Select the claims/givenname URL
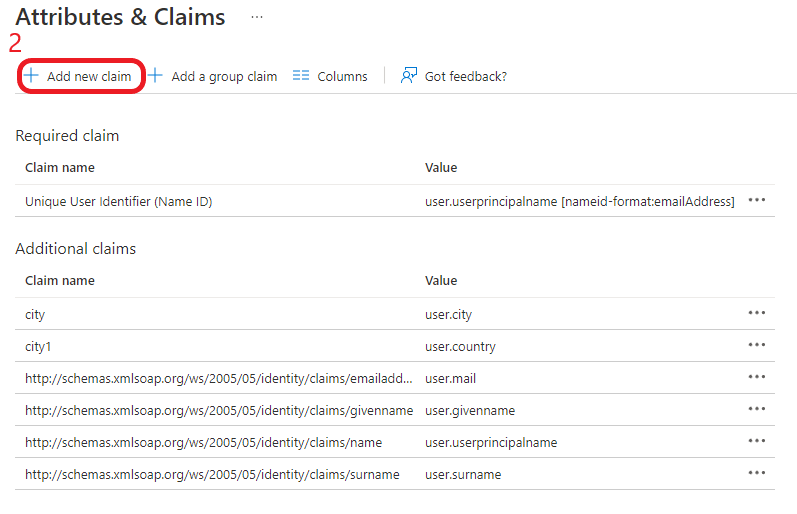Viewport: 797px width, 514px height. (x=219, y=411)
